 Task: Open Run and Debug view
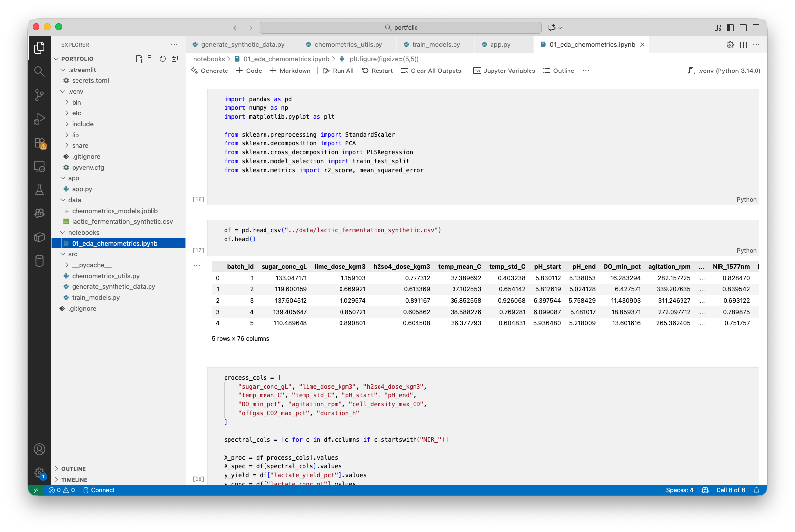pyautogui.click(x=39, y=119)
